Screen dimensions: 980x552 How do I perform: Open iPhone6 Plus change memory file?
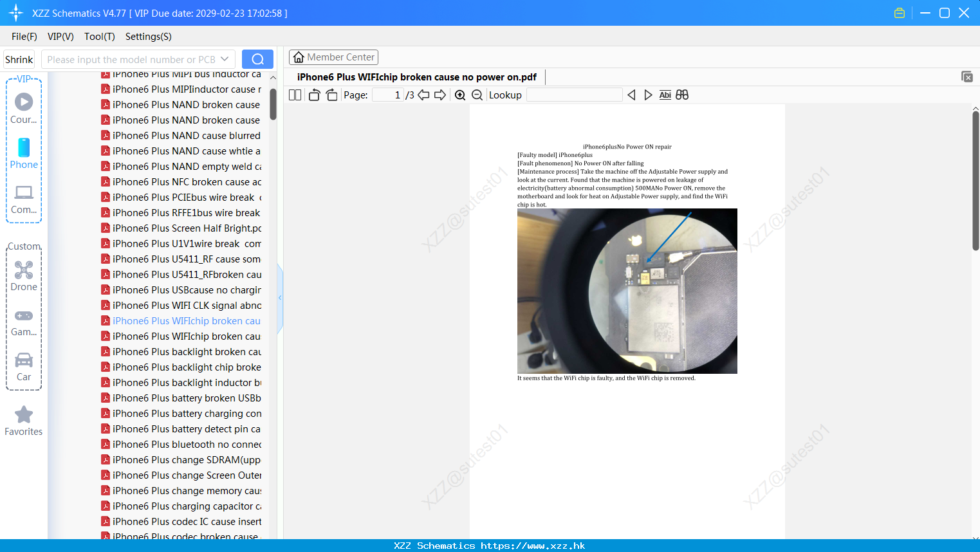pos(187,491)
